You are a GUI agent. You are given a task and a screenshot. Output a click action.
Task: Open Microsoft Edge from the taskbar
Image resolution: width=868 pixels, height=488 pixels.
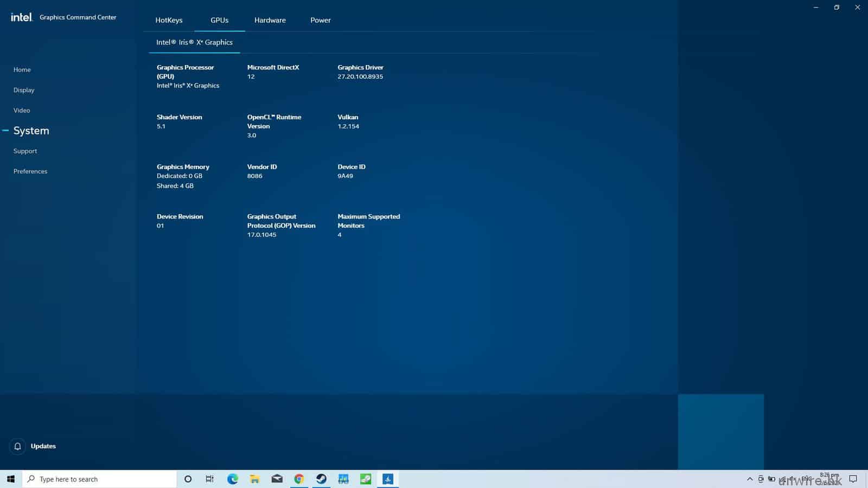click(x=233, y=479)
